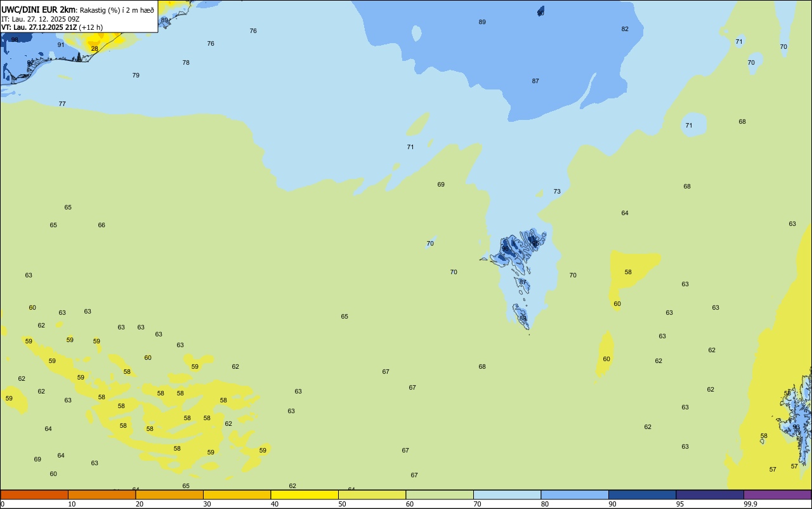Viewport: 812px width, 509px height.
Task: Click the humidity value 28 on the map
Action: [95, 49]
